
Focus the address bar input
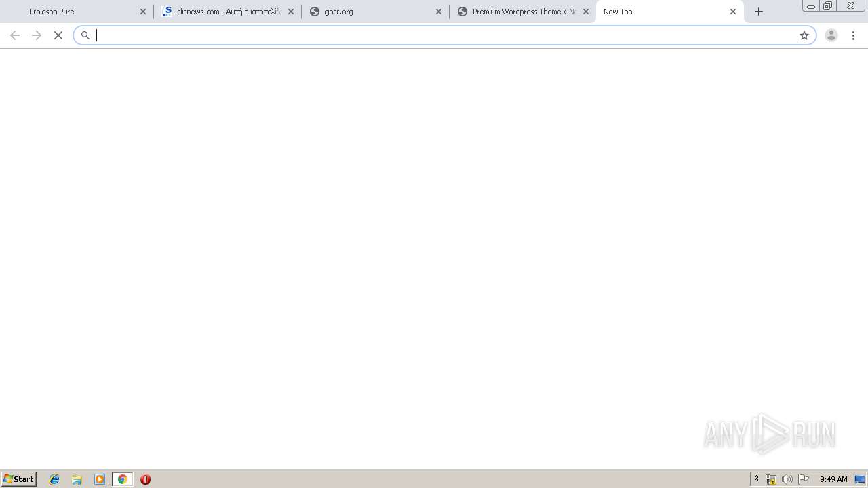point(444,35)
